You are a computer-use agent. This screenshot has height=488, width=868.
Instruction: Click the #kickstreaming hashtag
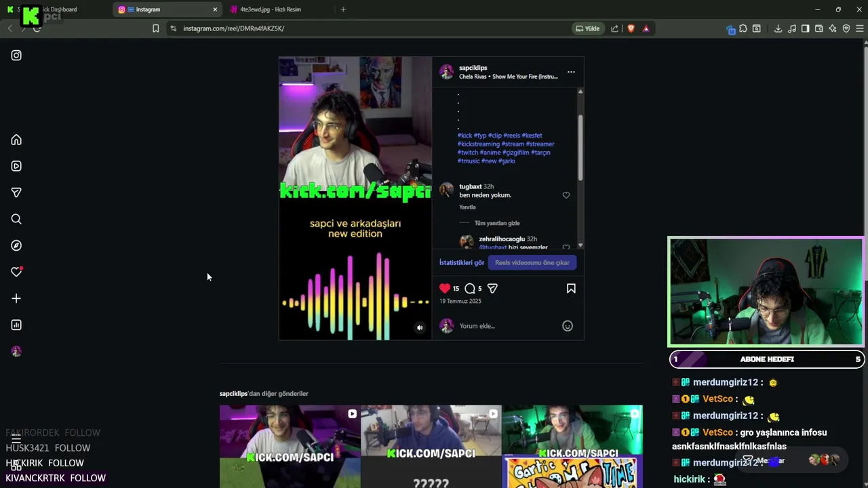479,144
